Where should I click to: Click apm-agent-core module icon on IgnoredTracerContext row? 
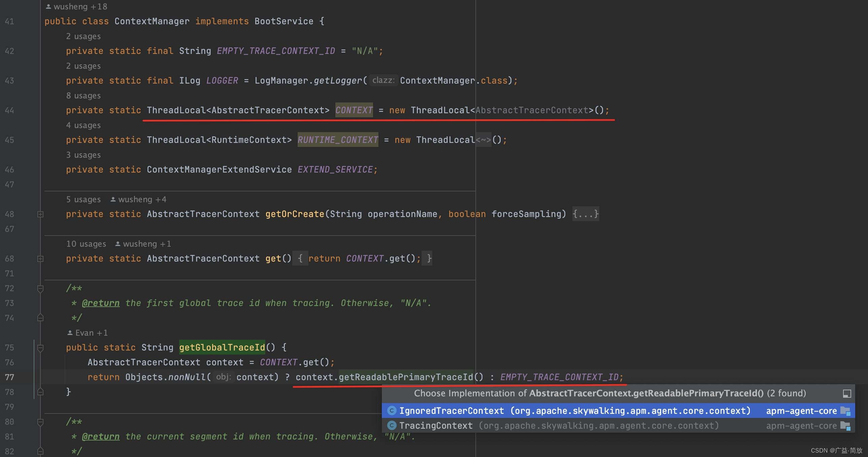point(845,411)
